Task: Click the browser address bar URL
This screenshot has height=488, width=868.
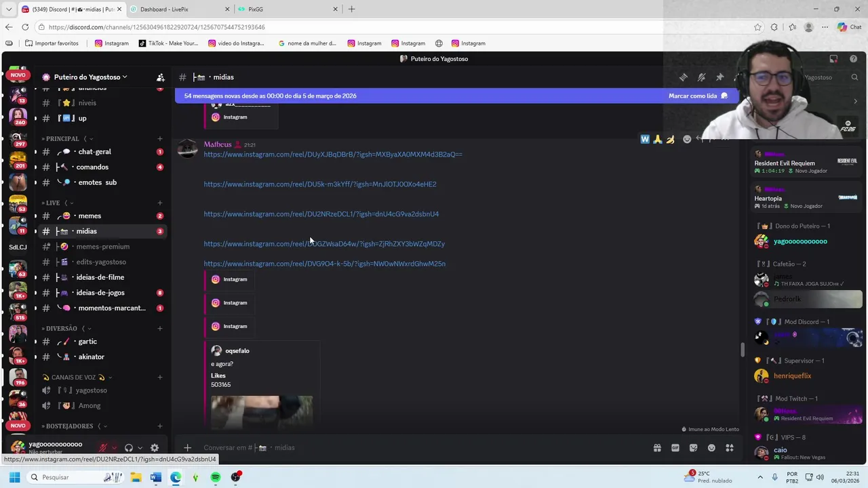Action: tap(157, 27)
